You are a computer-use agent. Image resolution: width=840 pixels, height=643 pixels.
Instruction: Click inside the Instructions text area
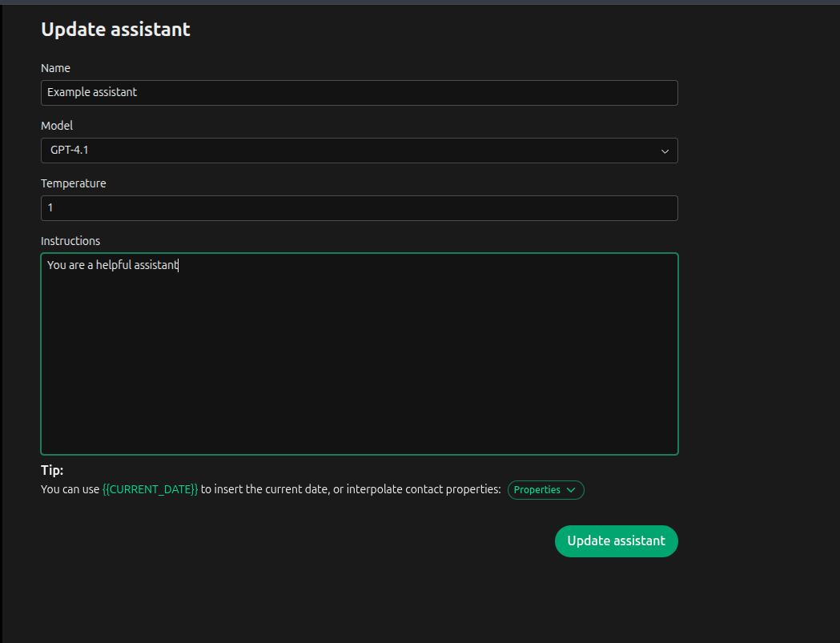(359, 352)
